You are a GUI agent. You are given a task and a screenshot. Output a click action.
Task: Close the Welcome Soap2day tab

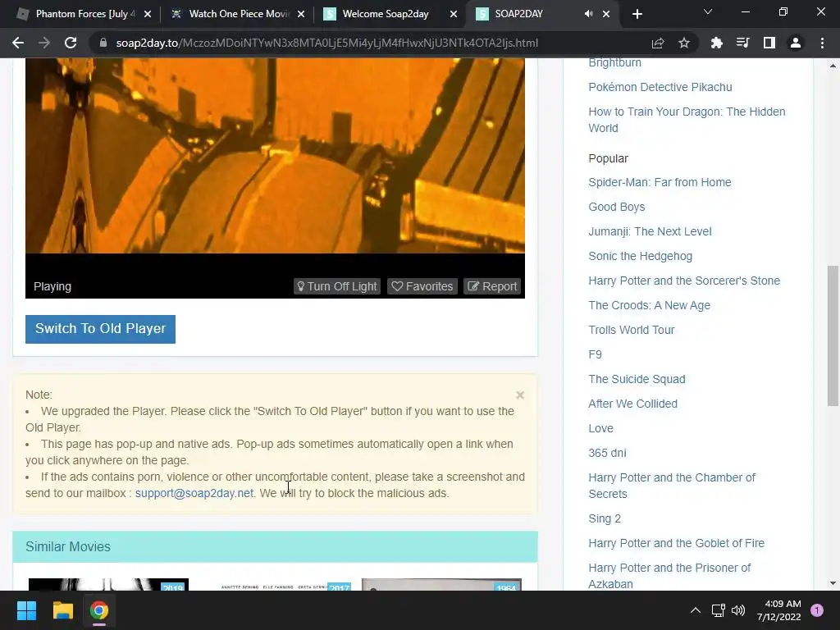point(454,14)
